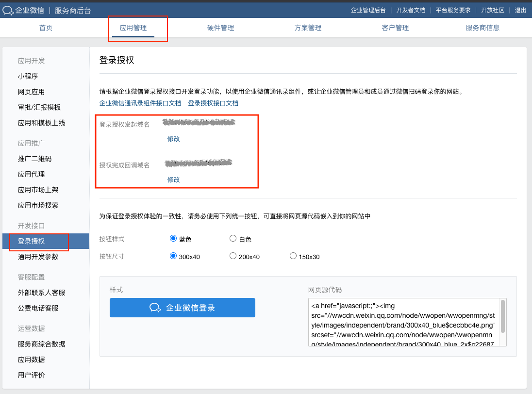Screen dimensions: 532x394
Task: Open the 服务商信息 tab
Action: coord(482,28)
